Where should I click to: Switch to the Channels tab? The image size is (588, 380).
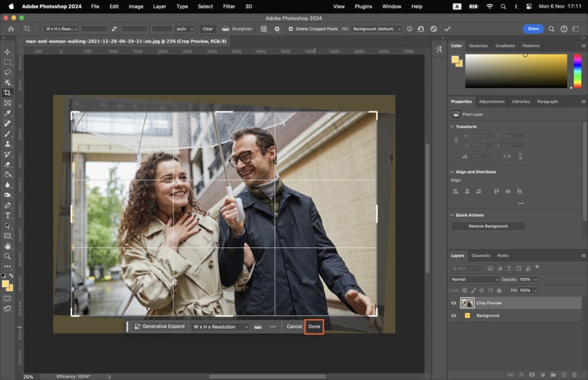pos(481,255)
